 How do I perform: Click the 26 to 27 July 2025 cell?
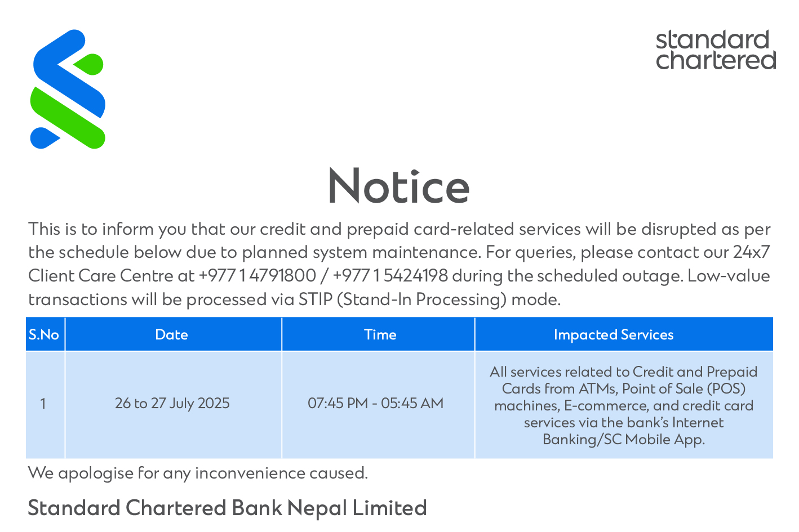(173, 405)
